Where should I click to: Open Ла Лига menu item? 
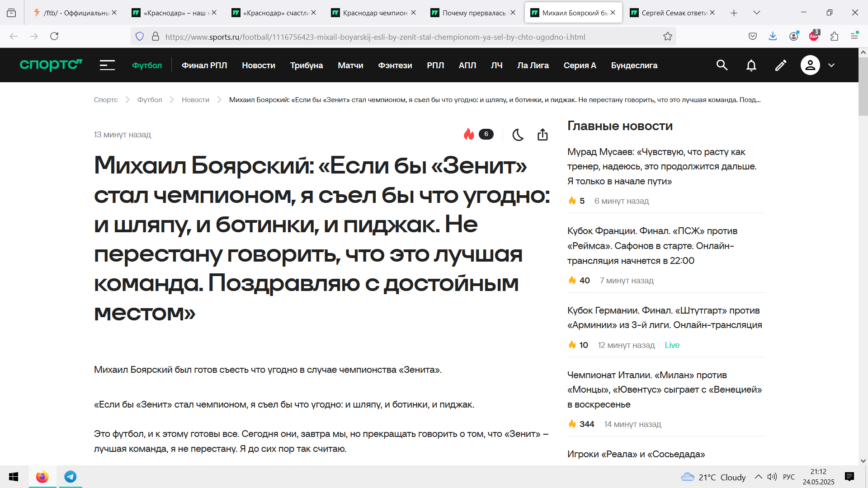click(x=533, y=66)
